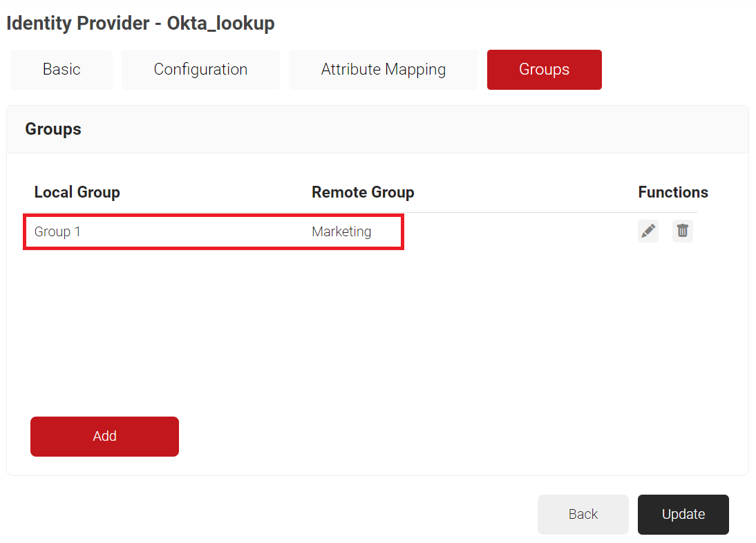Click the Remote Group column header
This screenshot has width=756, height=543.
(363, 193)
